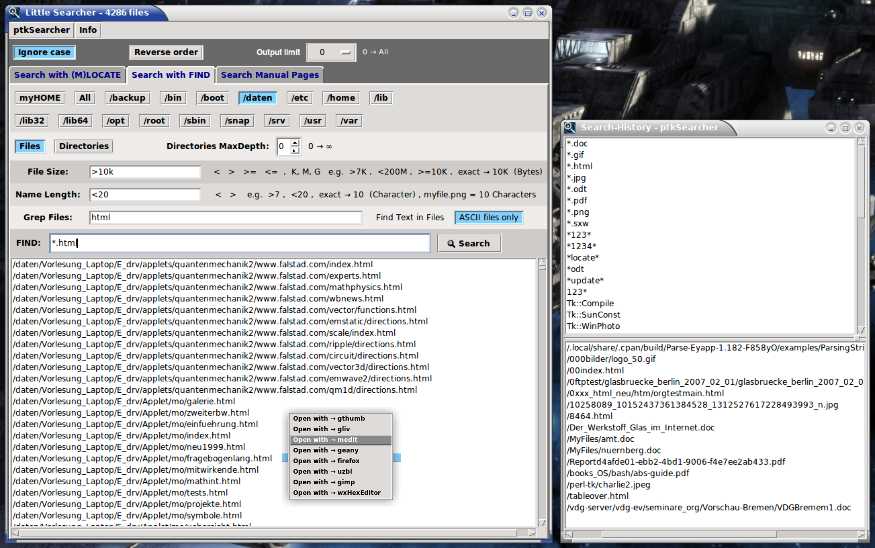Toggle the Files search type
Image resolution: width=875 pixels, height=548 pixels.
[x=30, y=146]
